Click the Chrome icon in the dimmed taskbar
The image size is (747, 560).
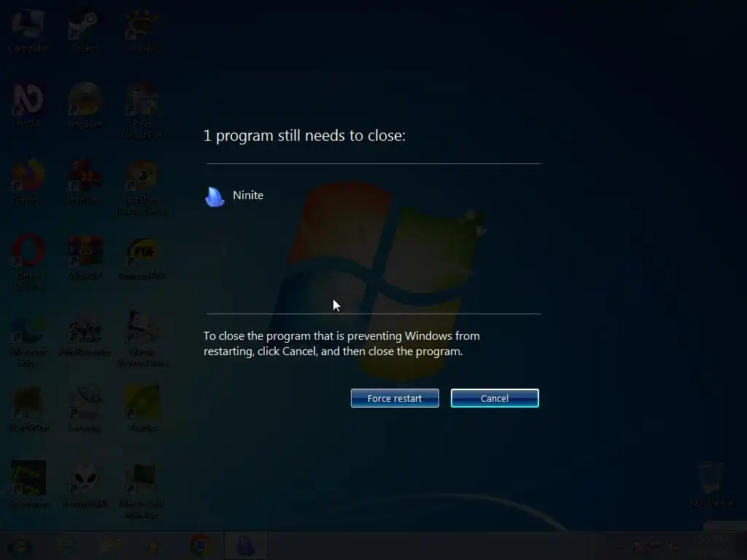pyautogui.click(x=201, y=545)
